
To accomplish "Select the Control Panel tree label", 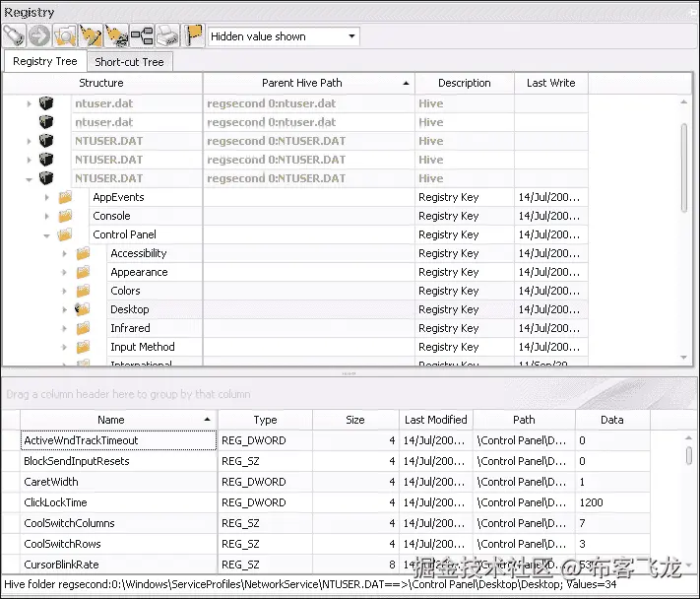I will click(x=125, y=234).
